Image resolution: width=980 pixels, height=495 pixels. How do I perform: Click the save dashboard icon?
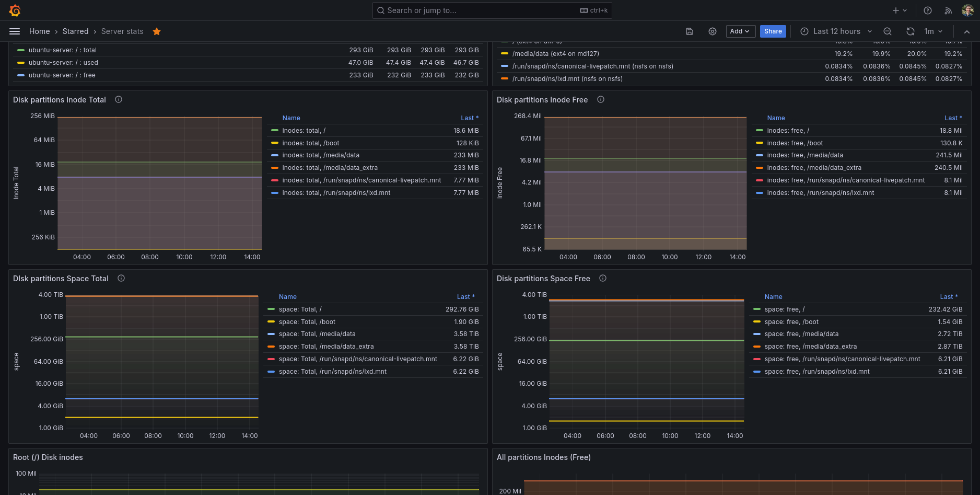pyautogui.click(x=690, y=31)
